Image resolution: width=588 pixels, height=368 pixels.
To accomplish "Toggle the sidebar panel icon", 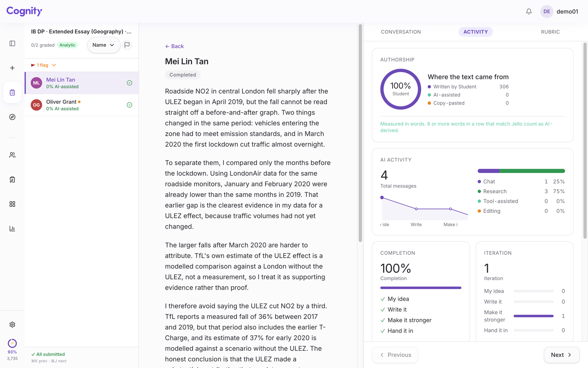I will pyautogui.click(x=12, y=43).
